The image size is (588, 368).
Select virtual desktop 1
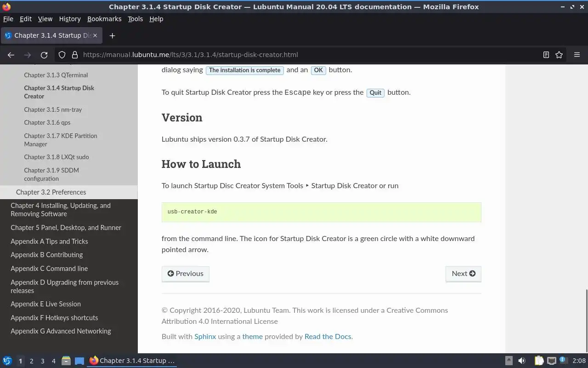coord(20,361)
